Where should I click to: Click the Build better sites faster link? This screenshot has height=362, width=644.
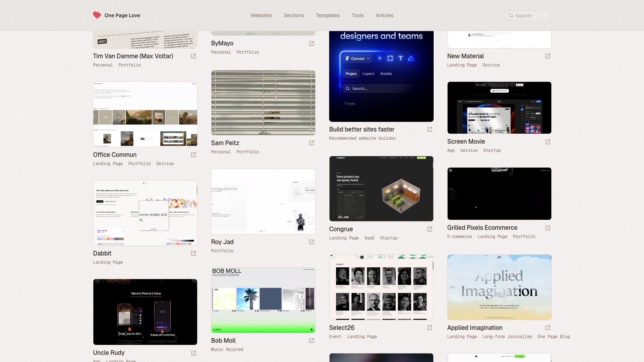point(362,129)
